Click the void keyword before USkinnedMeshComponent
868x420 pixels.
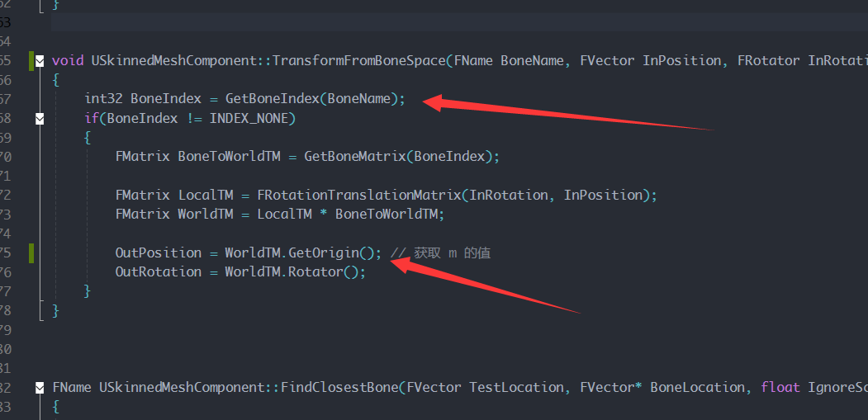(68, 61)
